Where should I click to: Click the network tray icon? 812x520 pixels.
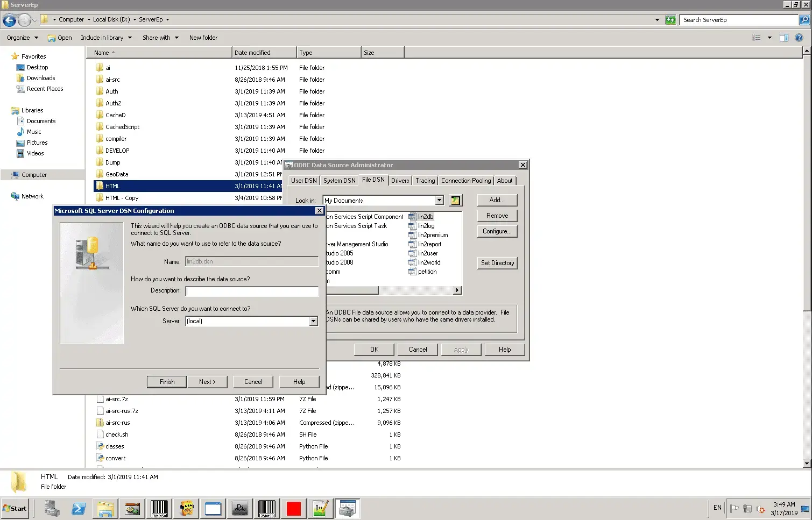[747, 508]
